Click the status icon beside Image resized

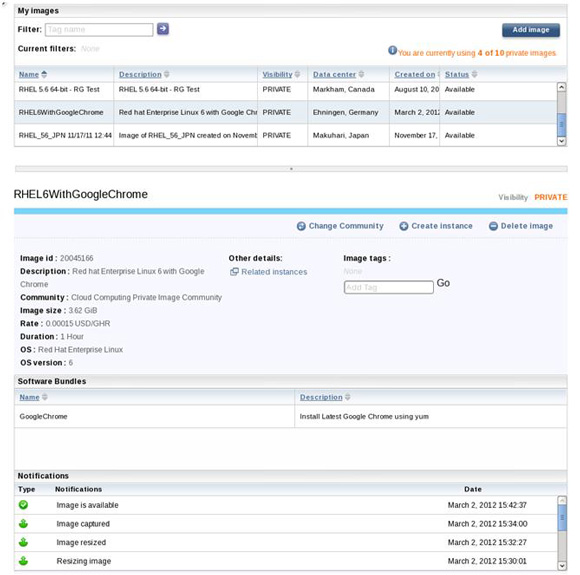pos(23,542)
